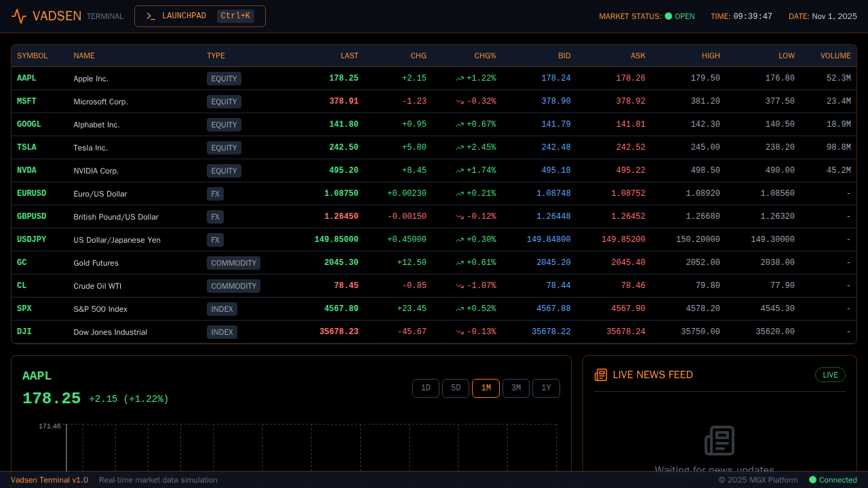Click the HIGH column header
Image resolution: width=868 pixels, height=488 pixels.
coord(711,56)
